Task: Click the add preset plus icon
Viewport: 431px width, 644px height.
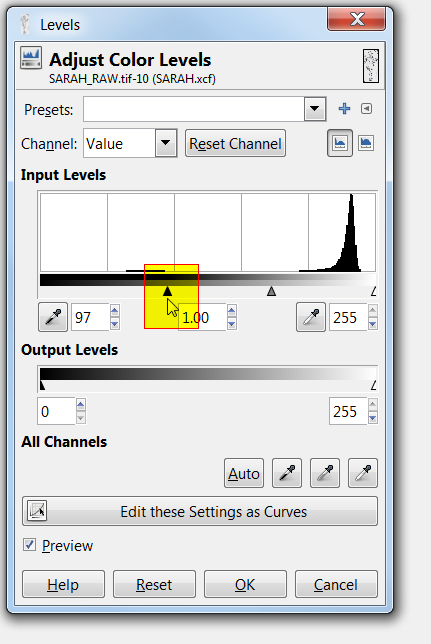Action: click(344, 109)
